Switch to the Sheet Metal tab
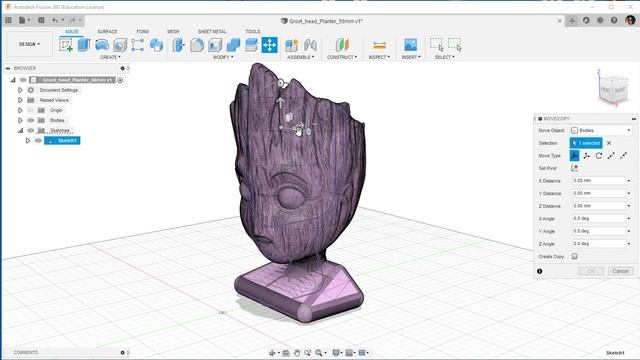 pos(212,31)
